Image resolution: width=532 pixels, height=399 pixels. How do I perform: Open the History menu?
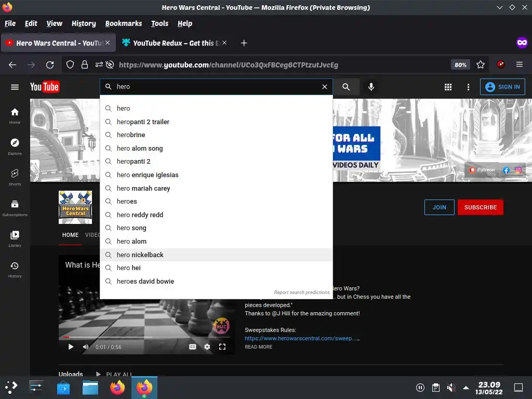(x=84, y=23)
